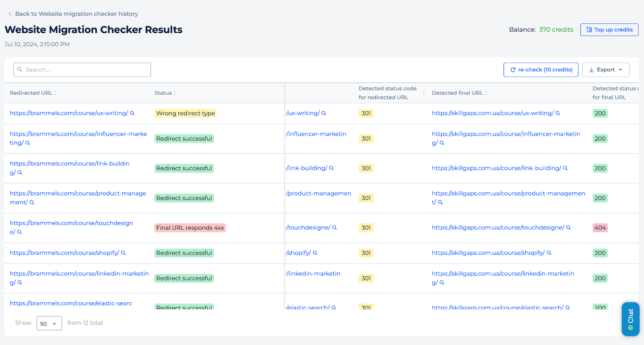Click the re-check (10 credits) button
644x345 pixels.
(x=541, y=70)
